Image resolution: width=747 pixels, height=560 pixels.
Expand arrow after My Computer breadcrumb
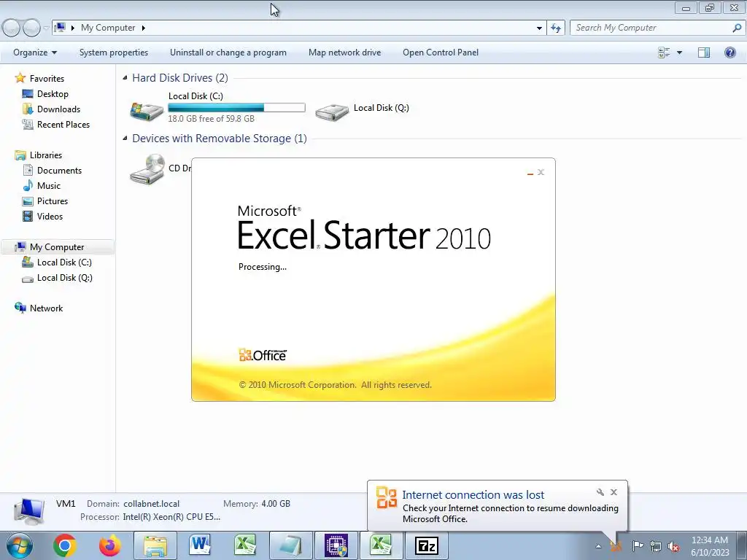coord(143,28)
